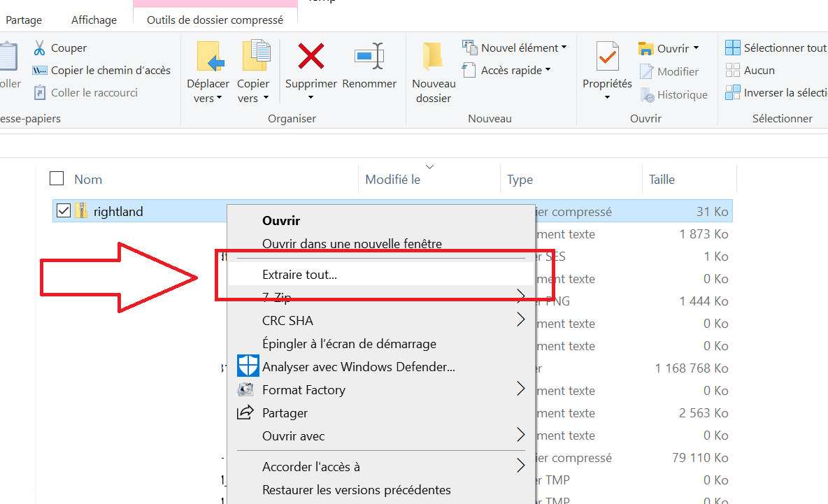Click the Partager share icon in menu
The width and height of the screenshot is (828, 504).
[245, 413]
